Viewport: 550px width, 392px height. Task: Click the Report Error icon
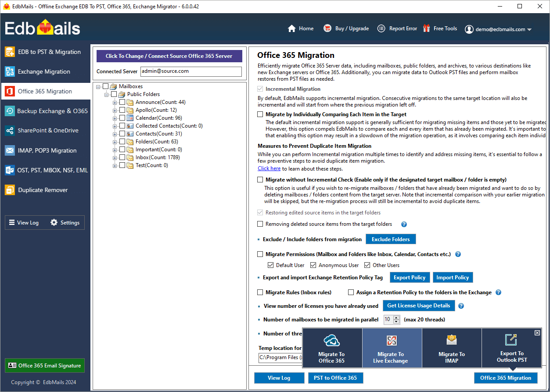pos(381,29)
